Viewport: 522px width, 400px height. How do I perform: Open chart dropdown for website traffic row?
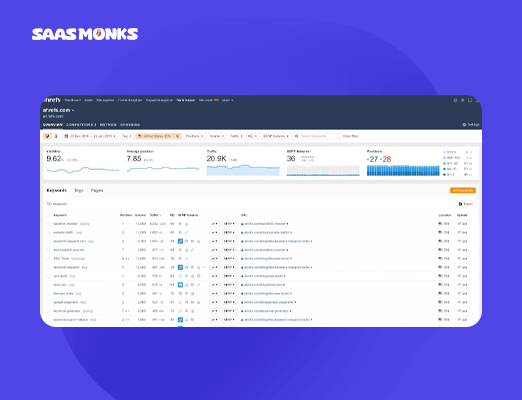(x=215, y=232)
